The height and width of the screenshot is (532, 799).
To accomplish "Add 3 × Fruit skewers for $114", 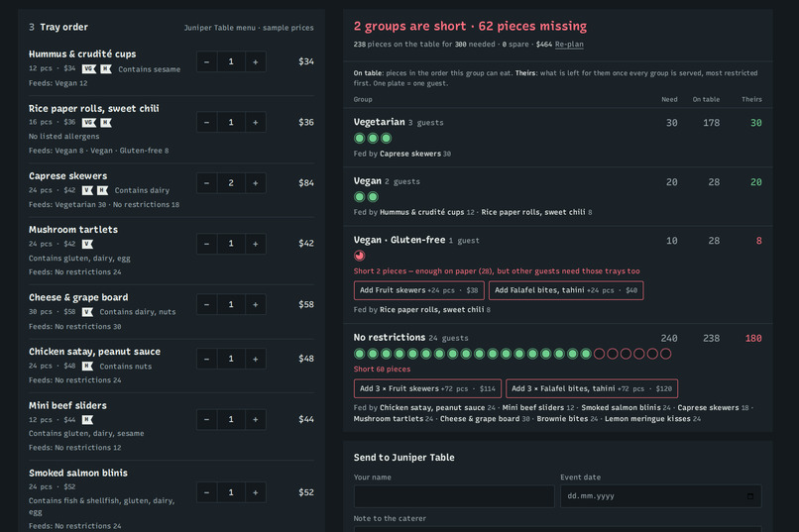I will pos(427,388).
